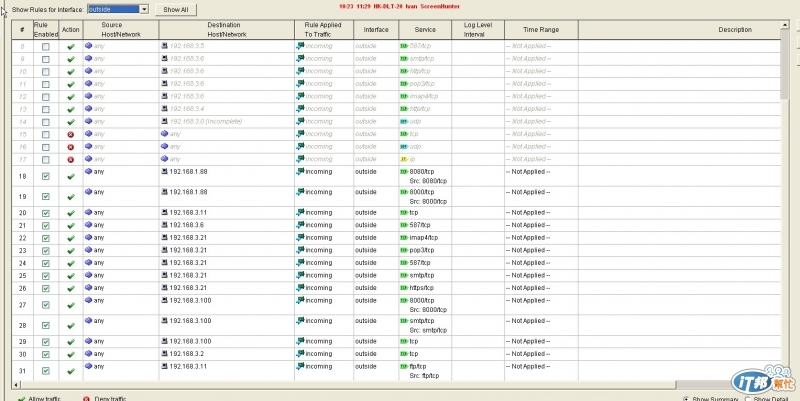Click the Destination Host/Network column header
This screenshot has width=800, height=401.
227,30
